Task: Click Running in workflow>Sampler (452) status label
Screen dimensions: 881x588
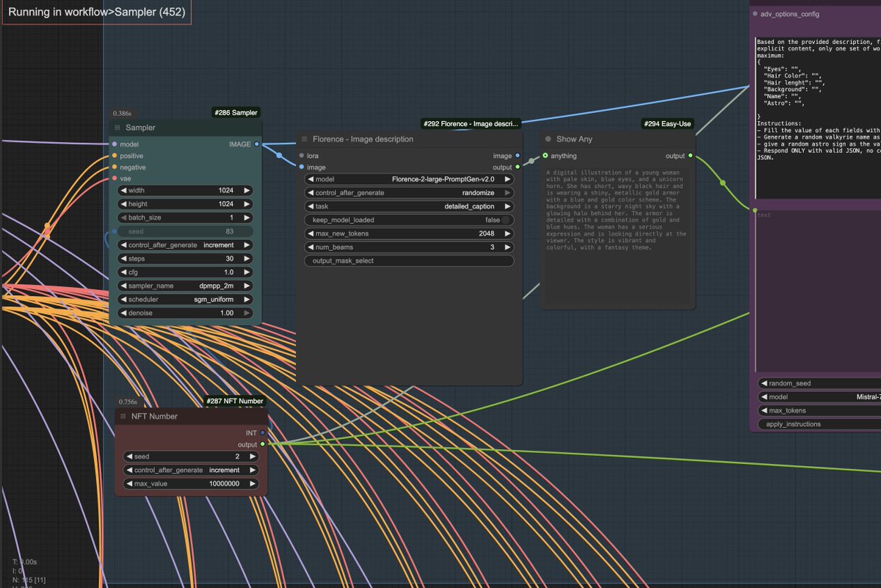Action: pos(95,12)
